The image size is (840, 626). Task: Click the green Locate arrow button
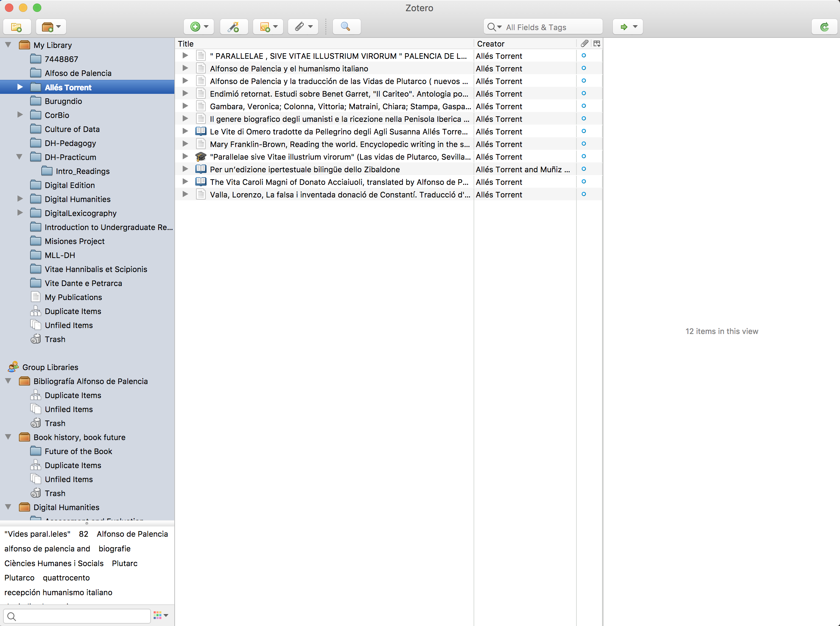[628, 27]
